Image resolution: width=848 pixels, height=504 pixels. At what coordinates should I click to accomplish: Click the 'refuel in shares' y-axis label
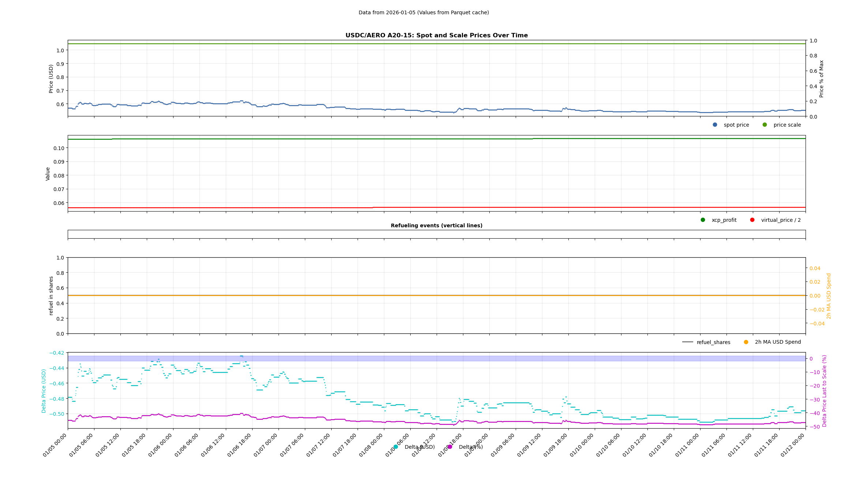51,296
